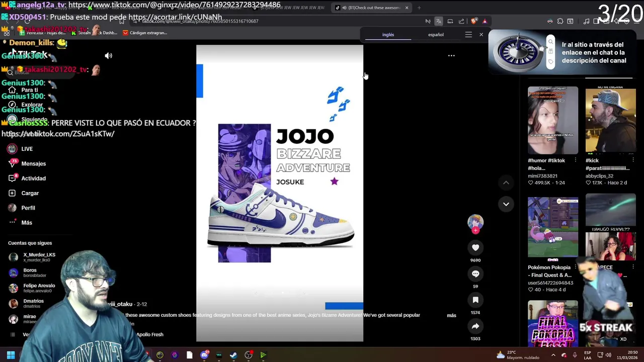Open taskbar volume control
644x362 pixels.
coord(608,355)
